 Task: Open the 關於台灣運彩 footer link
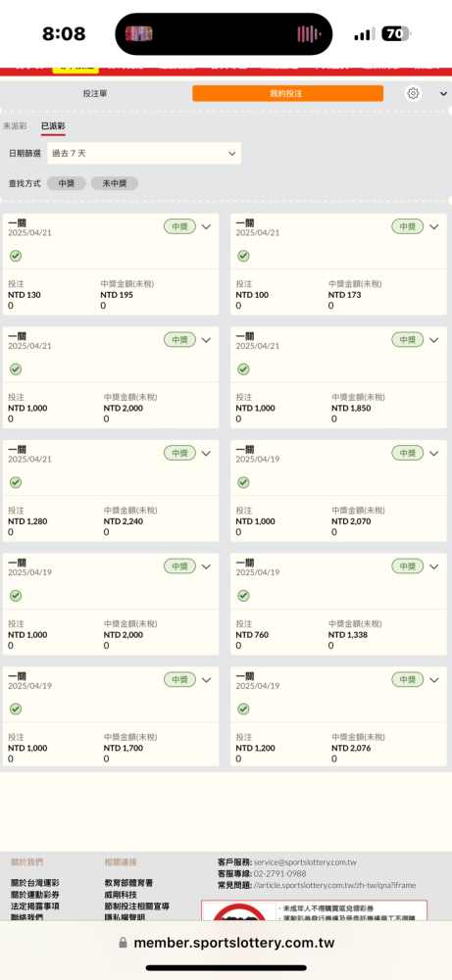(x=35, y=883)
